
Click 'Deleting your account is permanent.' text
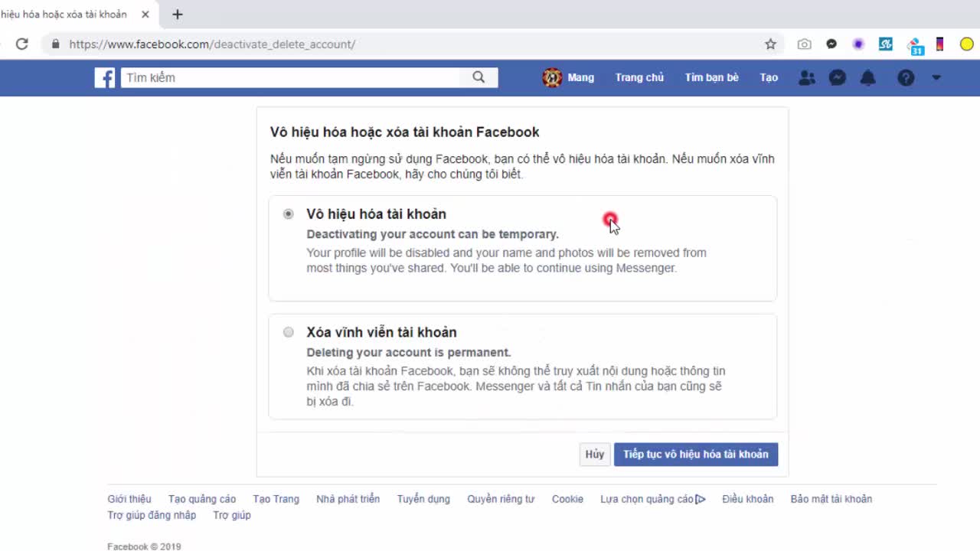(x=409, y=353)
